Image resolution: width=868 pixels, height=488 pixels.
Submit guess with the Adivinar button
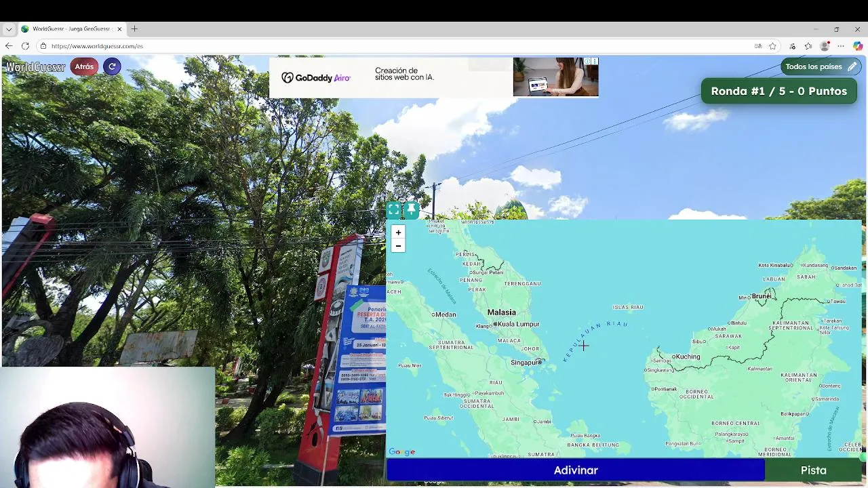point(576,470)
